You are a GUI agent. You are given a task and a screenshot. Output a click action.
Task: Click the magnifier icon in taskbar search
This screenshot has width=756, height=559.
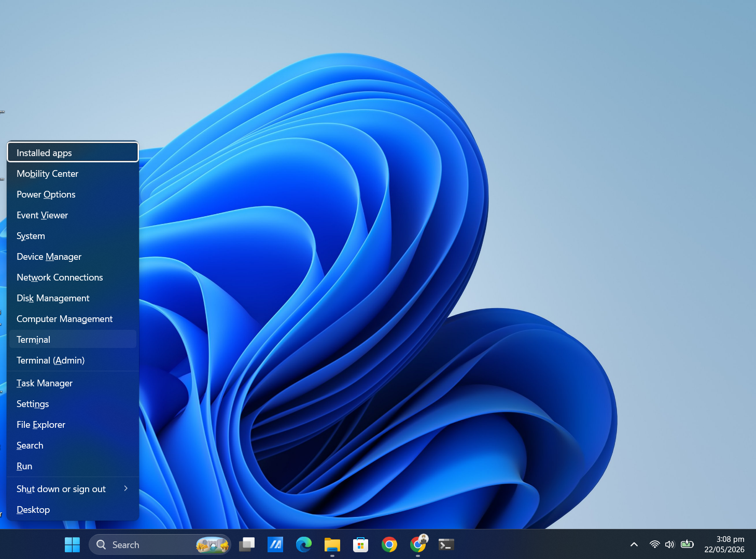pos(101,544)
